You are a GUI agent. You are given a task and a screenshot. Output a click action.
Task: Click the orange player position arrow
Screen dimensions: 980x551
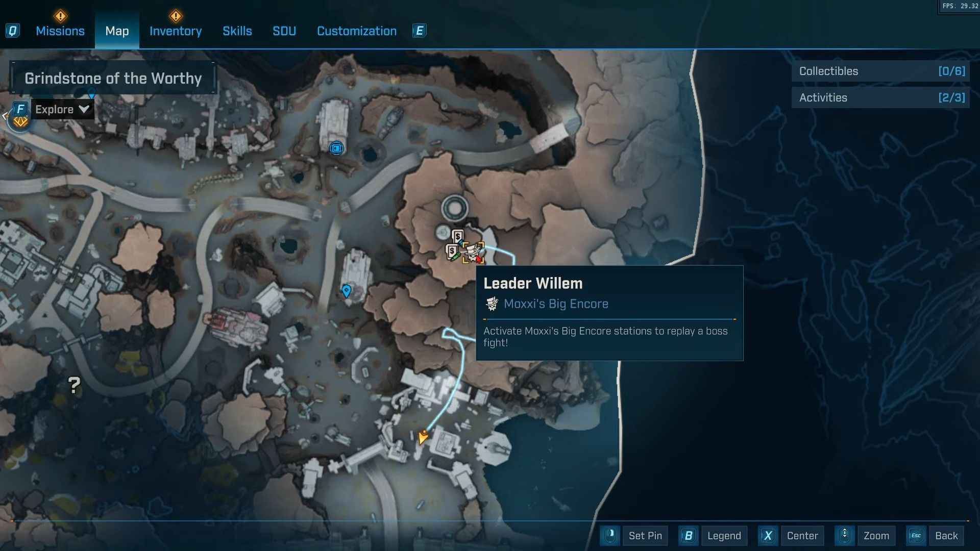pyautogui.click(x=423, y=437)
